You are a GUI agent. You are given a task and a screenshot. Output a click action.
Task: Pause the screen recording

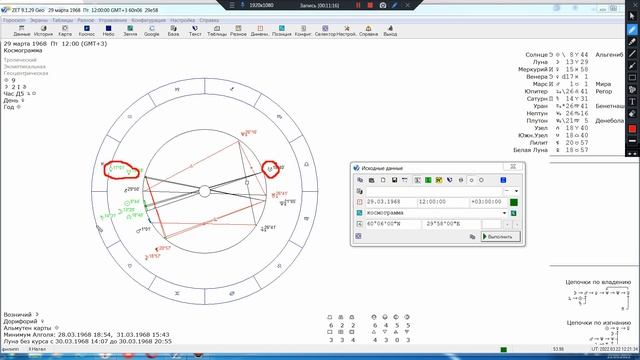pos(358,5)
